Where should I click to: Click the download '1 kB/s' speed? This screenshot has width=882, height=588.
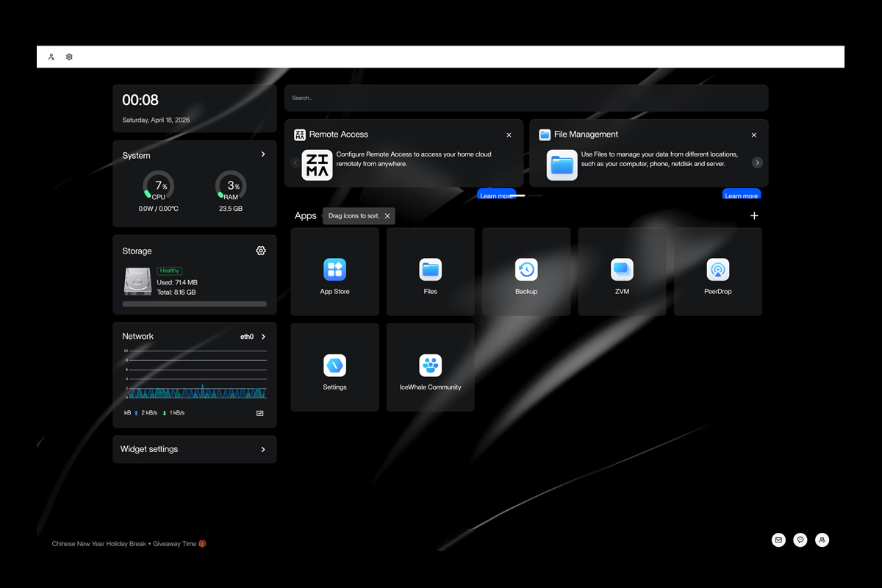[176, 413]
